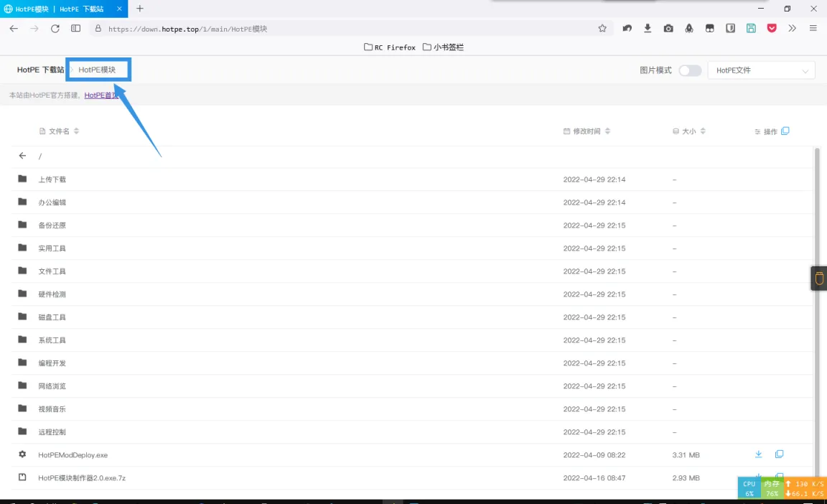This screenshot has height=504, width=827.
Task: Save page to Pocket with red icon
Action: (772, 29)
